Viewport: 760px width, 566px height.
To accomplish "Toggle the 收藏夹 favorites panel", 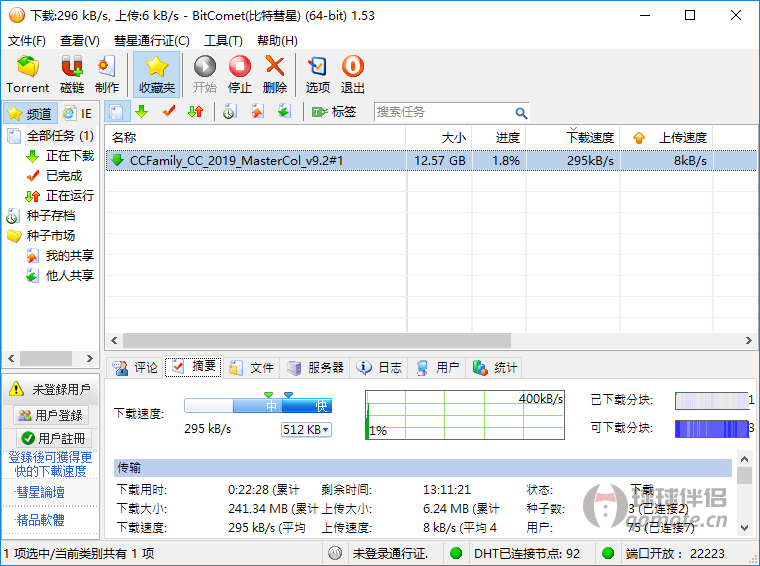I will (156, 74).
